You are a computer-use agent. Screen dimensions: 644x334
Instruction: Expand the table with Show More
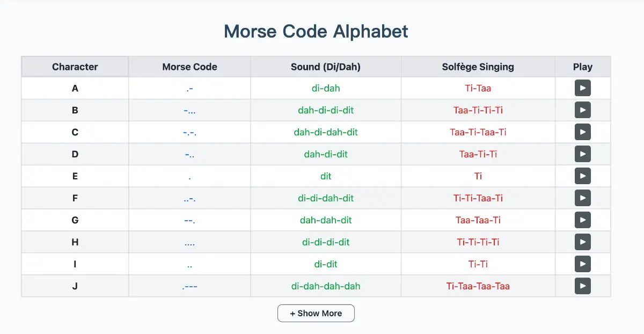click(316, 313)
